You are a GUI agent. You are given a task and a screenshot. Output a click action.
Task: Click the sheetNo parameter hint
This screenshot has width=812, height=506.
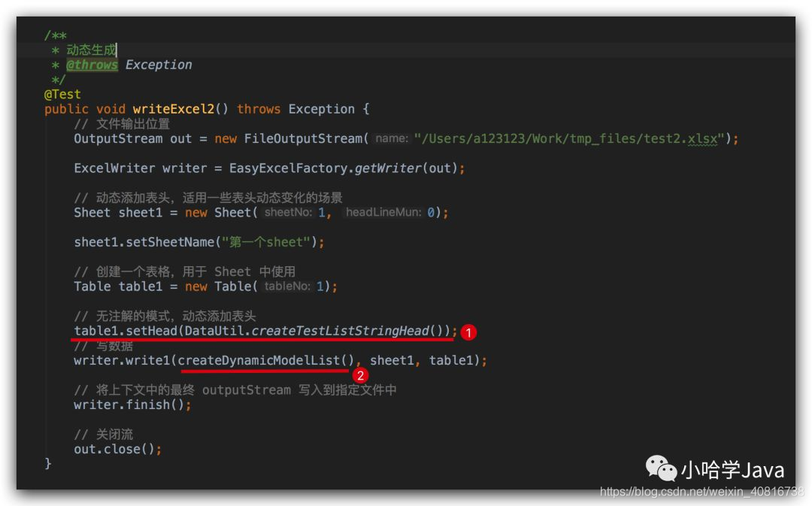point(288,212)
